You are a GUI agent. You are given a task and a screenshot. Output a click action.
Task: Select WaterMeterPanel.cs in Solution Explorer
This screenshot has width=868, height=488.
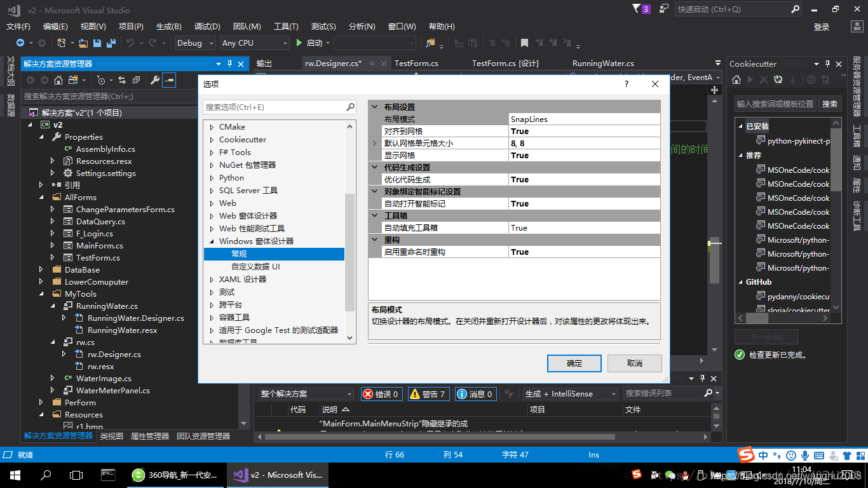click(113, 391)
